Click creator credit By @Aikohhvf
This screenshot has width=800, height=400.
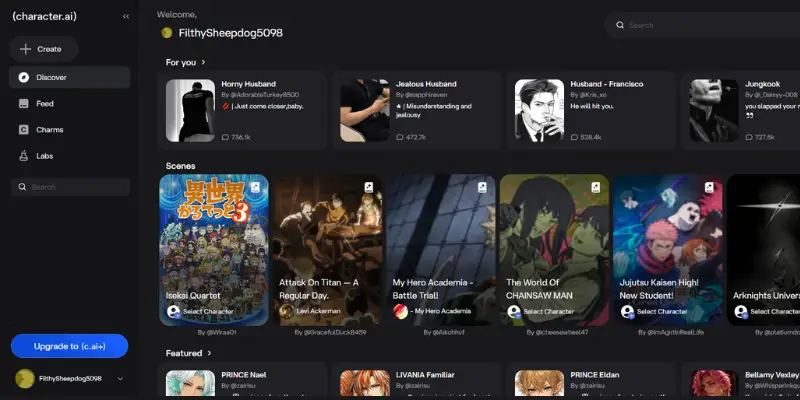(x=444, y=332)
